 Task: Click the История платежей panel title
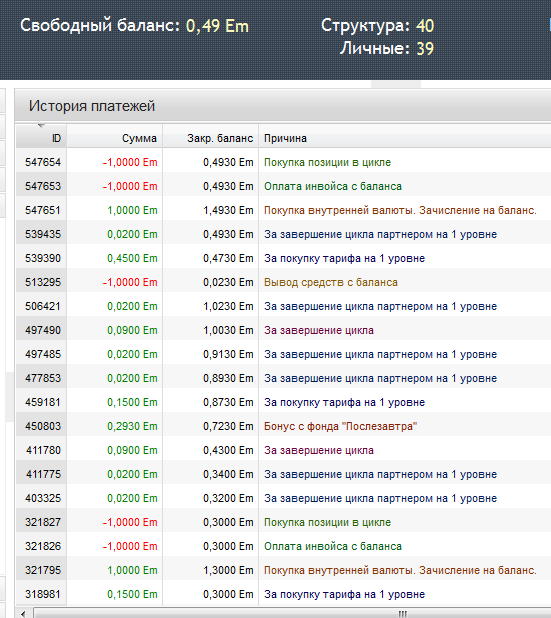pos(92,106)
